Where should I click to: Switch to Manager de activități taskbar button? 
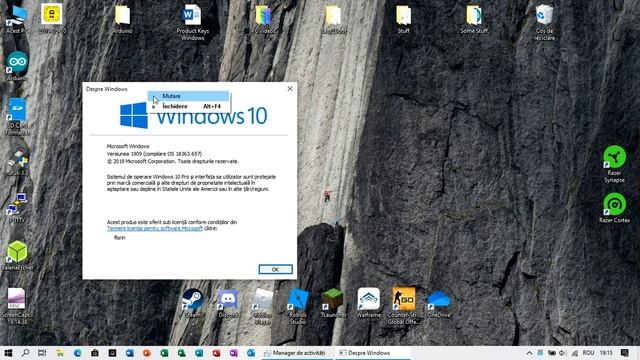pos(298,353)
